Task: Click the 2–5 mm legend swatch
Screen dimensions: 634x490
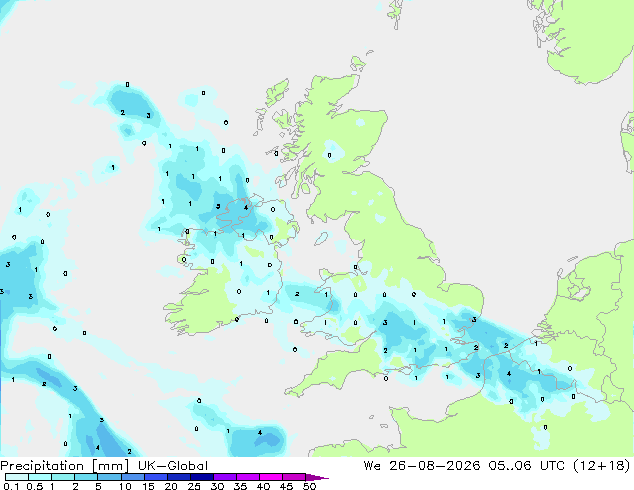Action: pos(86,477)
